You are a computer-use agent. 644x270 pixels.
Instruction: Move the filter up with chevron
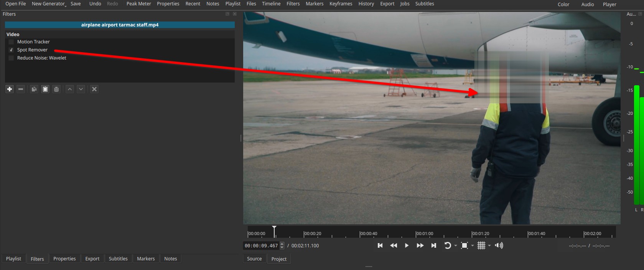[70, 89]
